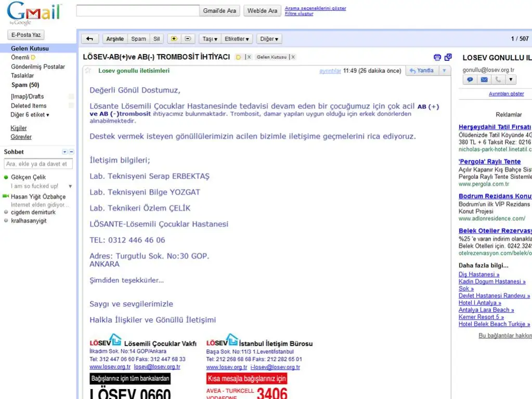The width and height of the screenshot is (532, 399).
Task: Print the message using the printer icon
Action: (x=437, y=57)
